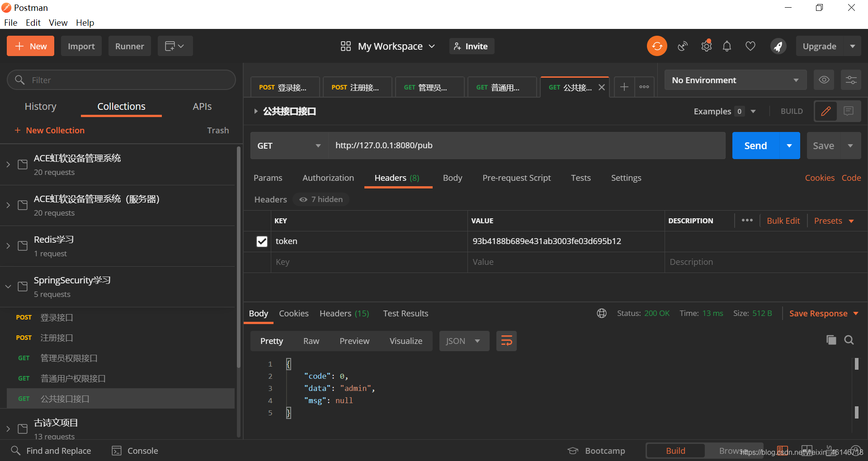Viewport: 868px width, 461px height.
Task: Switch to Build mode in status bar
Action: pos(675,451)
